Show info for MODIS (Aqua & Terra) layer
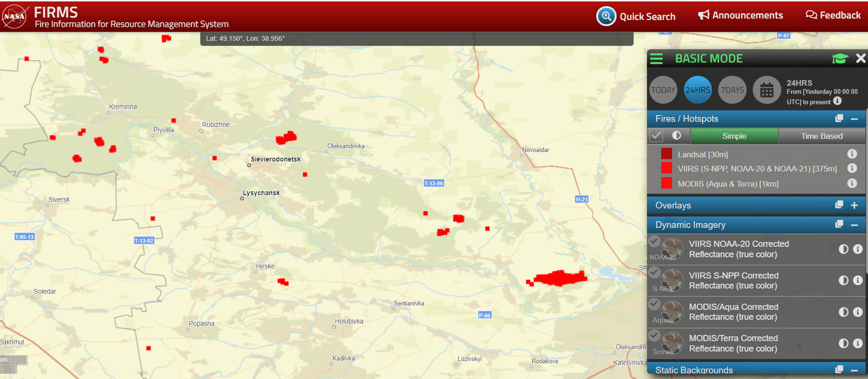Image resolution: width=868 pixels, height=379 pixels. coord(852,183)
